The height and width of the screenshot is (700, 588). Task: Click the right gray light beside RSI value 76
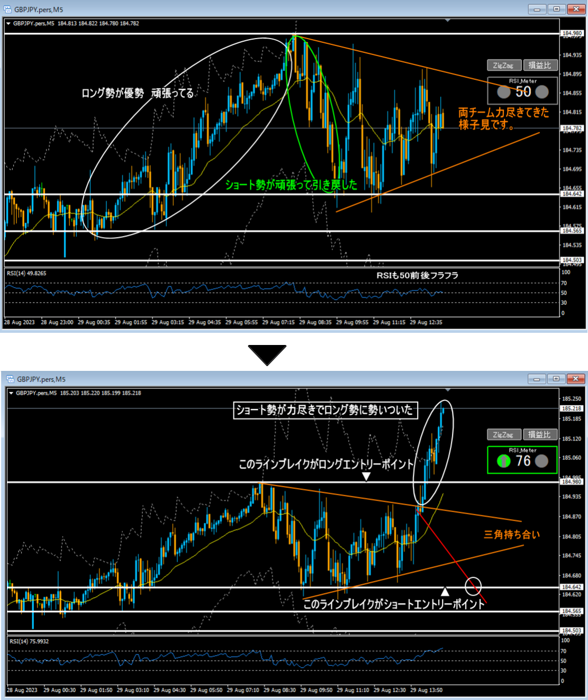541,461
